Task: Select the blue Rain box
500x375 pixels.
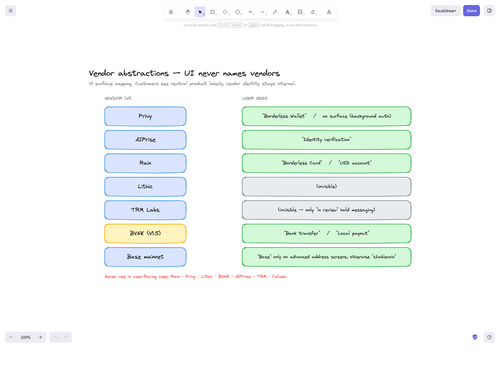Action: point(145,163)
